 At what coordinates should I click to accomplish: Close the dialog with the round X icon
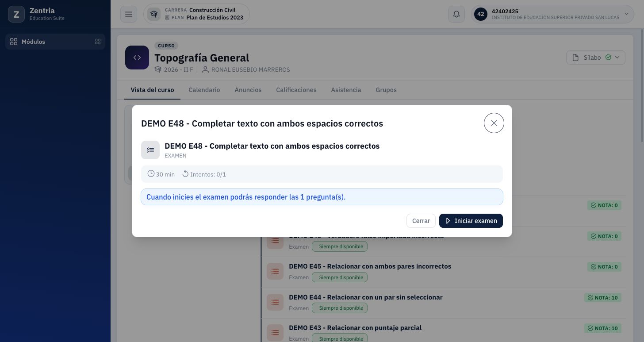(494, 123)
